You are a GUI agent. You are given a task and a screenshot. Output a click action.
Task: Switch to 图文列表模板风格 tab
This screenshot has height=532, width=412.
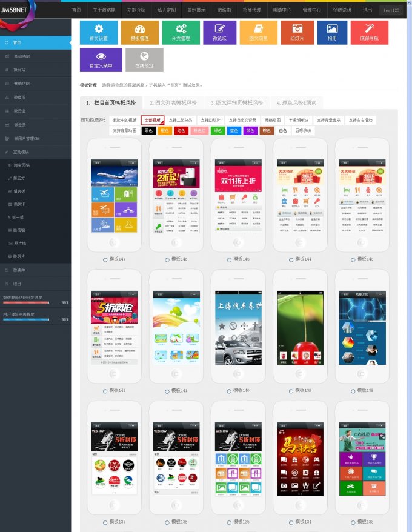tap(173, 103)
